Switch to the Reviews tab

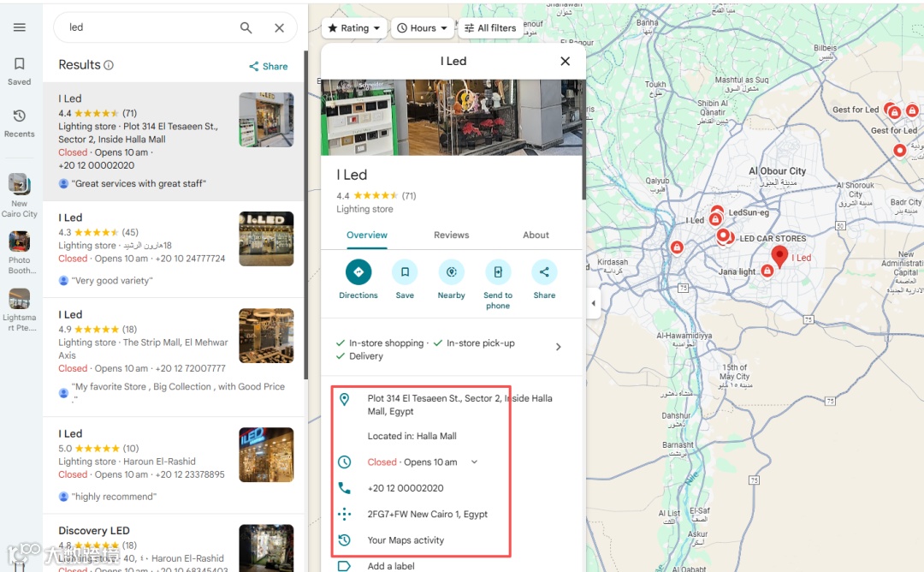coord(452,235)
